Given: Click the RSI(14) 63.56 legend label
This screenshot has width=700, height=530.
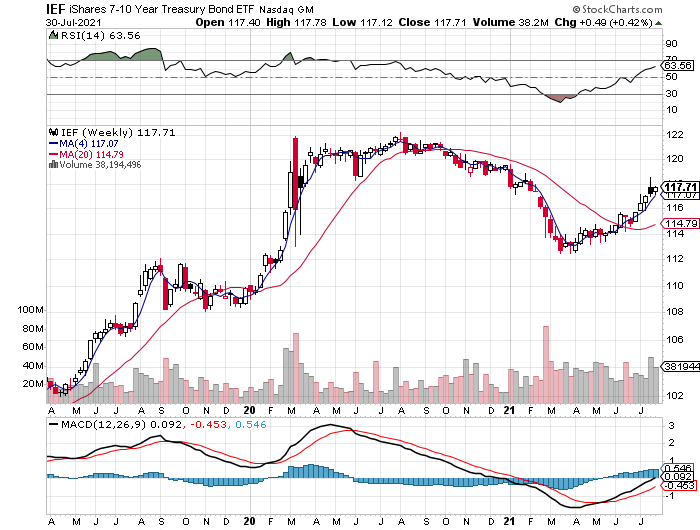Looking at the screenshot, I should pyautogui.click(x=100, y=36).
